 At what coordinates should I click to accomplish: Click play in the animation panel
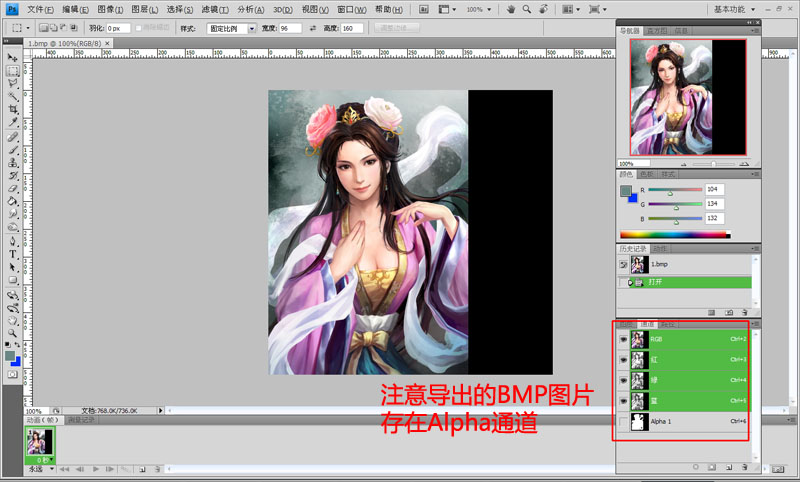tap(98, 468)
